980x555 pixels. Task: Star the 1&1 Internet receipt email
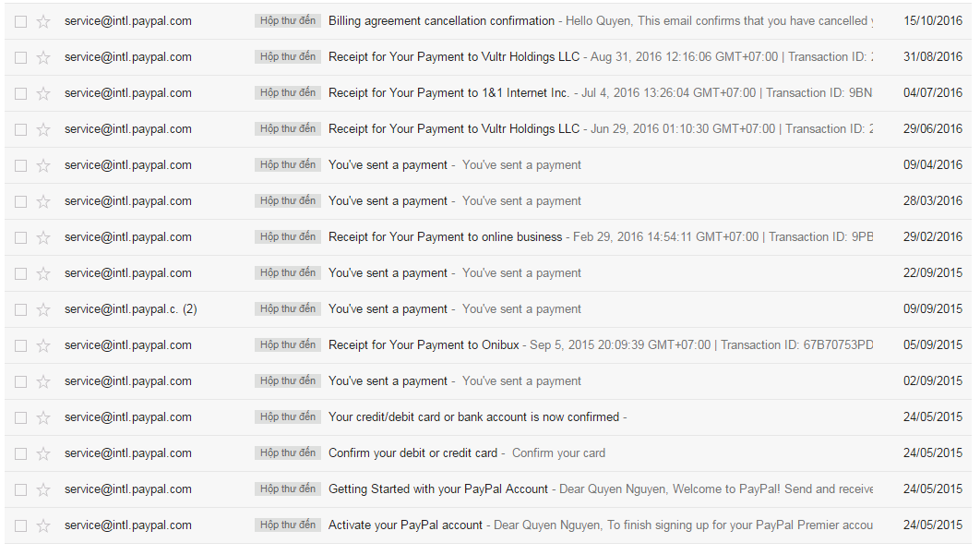41,92
